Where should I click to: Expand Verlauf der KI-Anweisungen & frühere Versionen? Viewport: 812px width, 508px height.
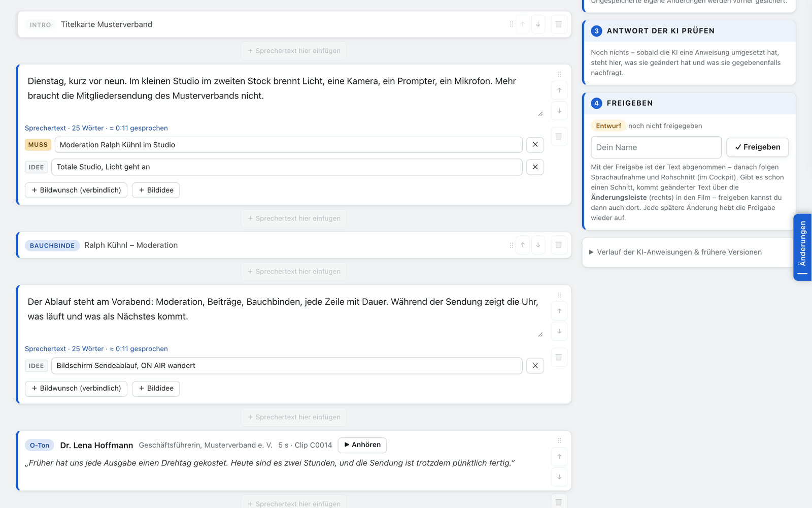[x=679, y=252]
